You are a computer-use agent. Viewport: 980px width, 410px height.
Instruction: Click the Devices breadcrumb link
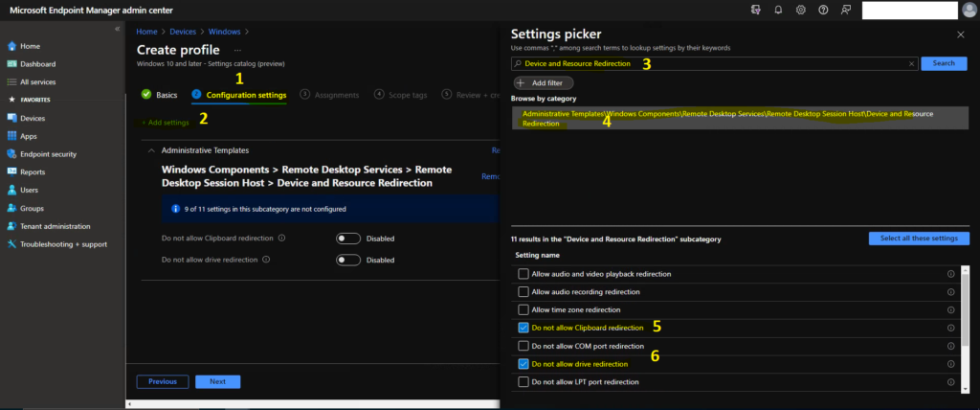(x=183, y=32)
